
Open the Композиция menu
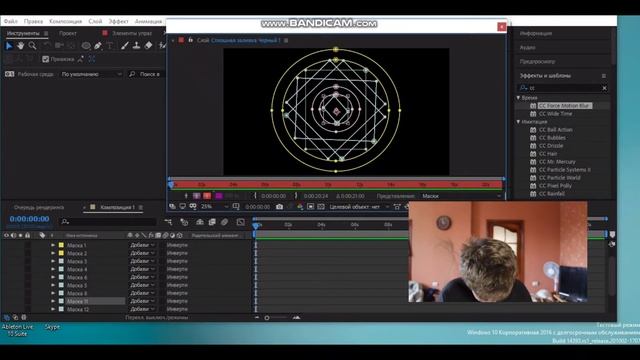pyautogui.click(x=65, y=21)
